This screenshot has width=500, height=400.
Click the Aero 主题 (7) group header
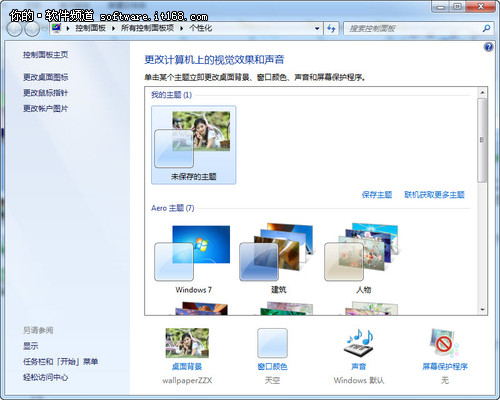[173, 208]
